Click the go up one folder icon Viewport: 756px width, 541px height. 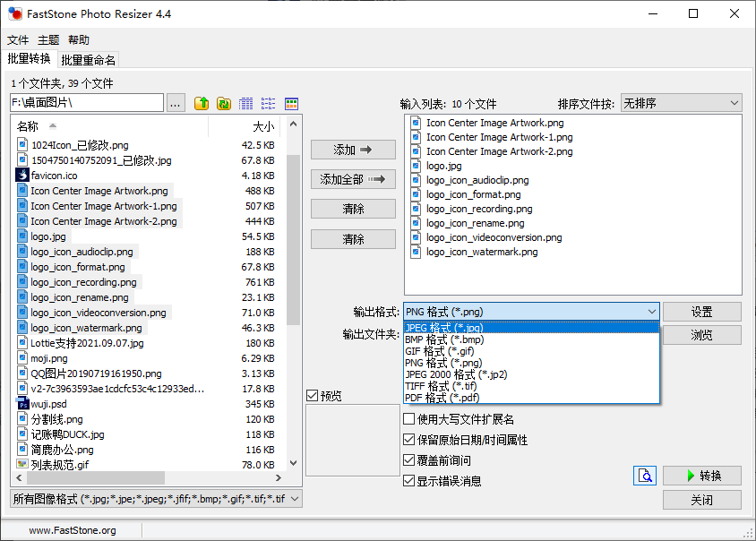202,104
